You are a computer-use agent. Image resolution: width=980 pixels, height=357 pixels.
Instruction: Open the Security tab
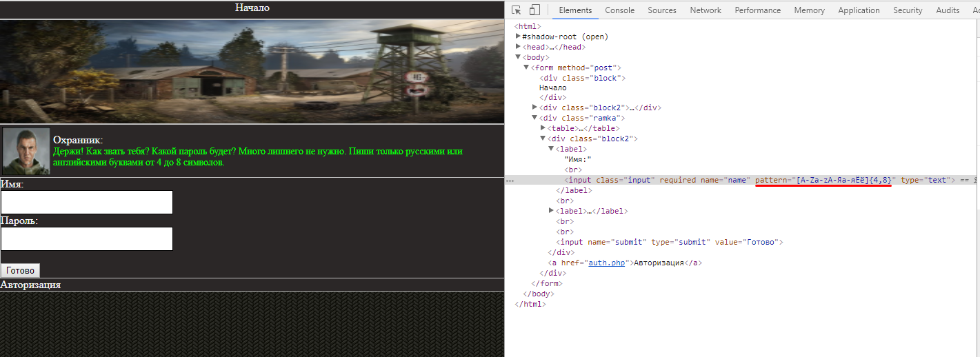(908, 10)
